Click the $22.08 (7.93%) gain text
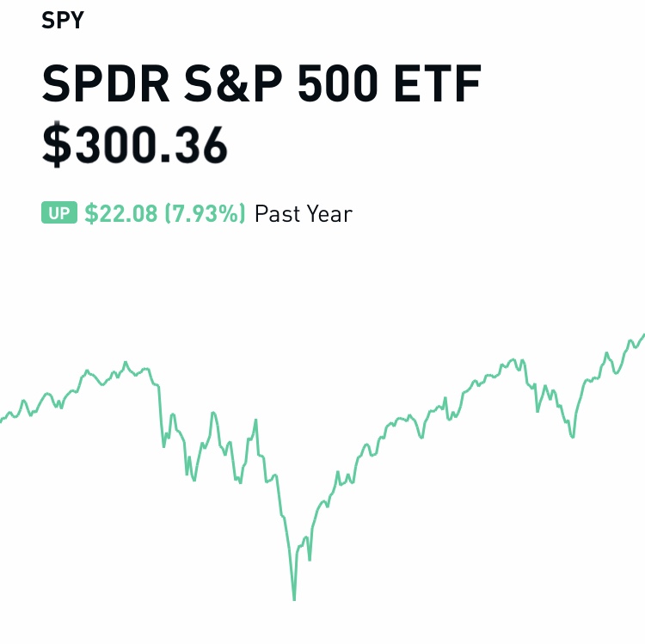645x644 pixels. (x=165, y=213)
